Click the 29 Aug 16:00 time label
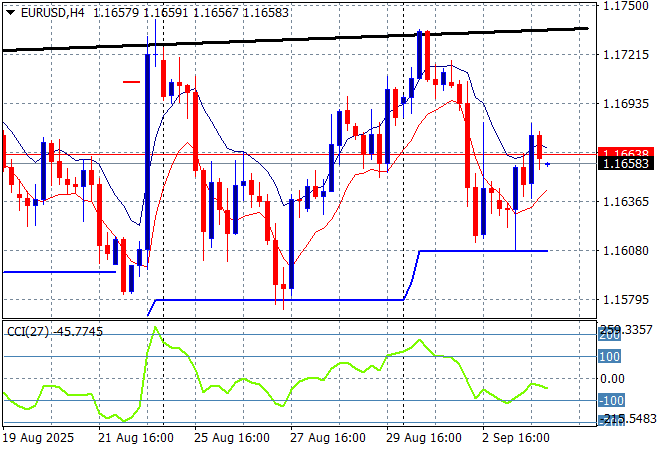The width and height of the screenshot is (660, 450). [x=423, y=438]
